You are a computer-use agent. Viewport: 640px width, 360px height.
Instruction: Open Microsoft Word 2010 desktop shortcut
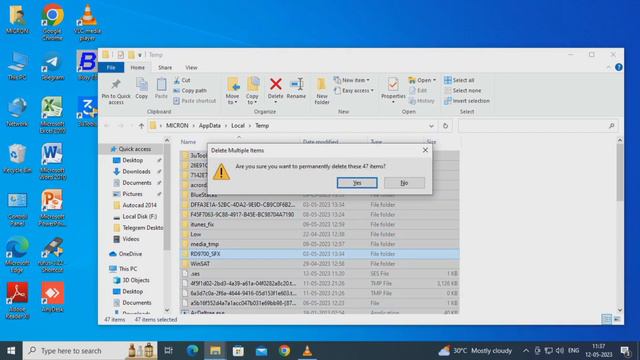53,162
